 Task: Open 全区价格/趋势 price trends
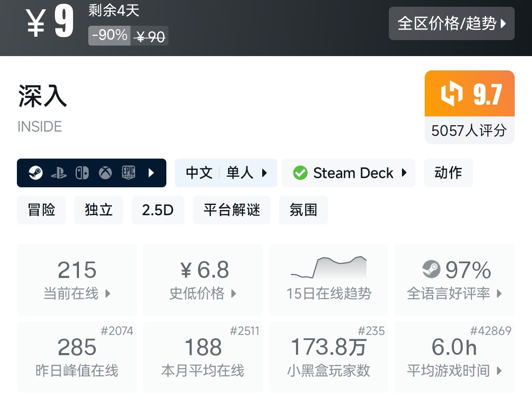(x=451, y=24)
